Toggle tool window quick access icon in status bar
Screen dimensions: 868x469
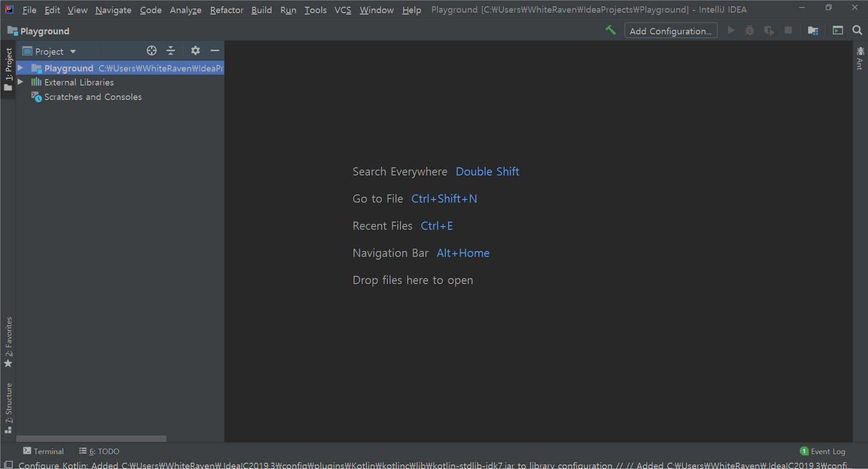tap(8, 464)
